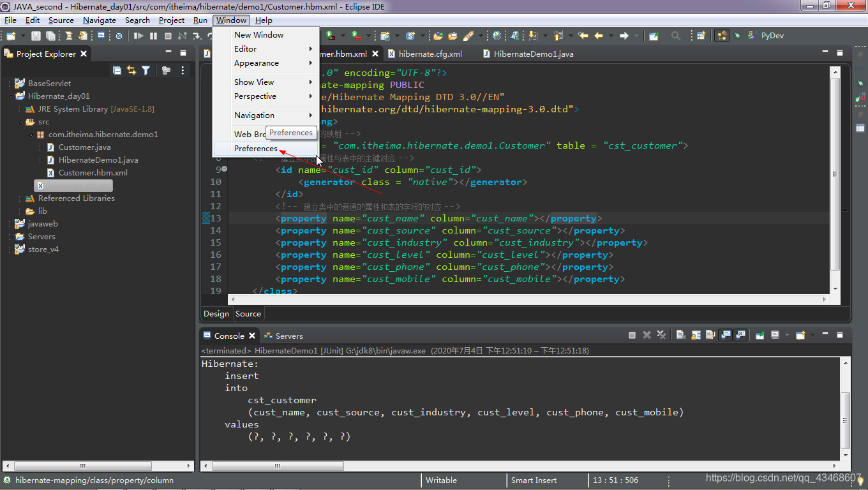The height and width of the screenshot is (490, 868).
Task: Open the Navigate menu
Action: [x=100, y=20]
